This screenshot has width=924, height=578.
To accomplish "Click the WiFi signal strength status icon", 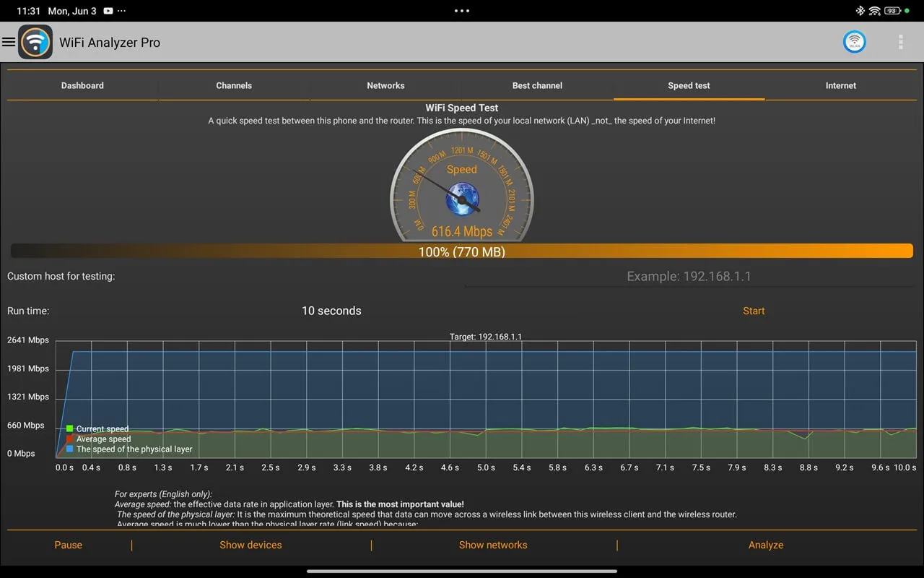I will (x=874, y=10).
